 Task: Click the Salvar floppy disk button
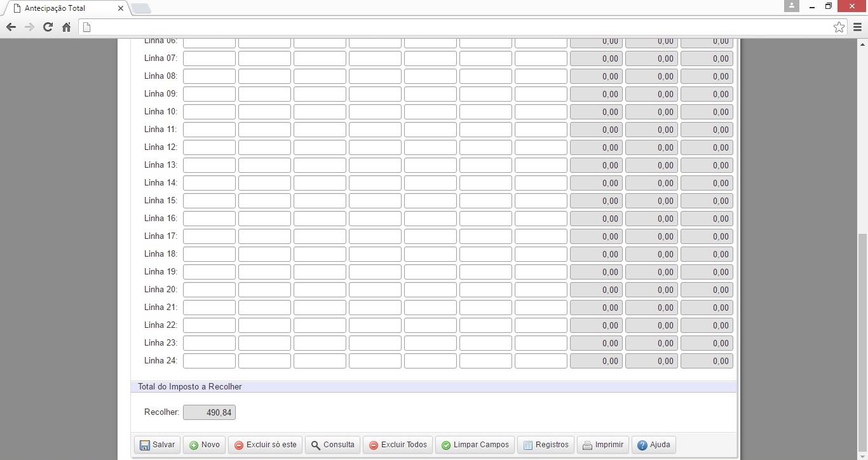157,445
